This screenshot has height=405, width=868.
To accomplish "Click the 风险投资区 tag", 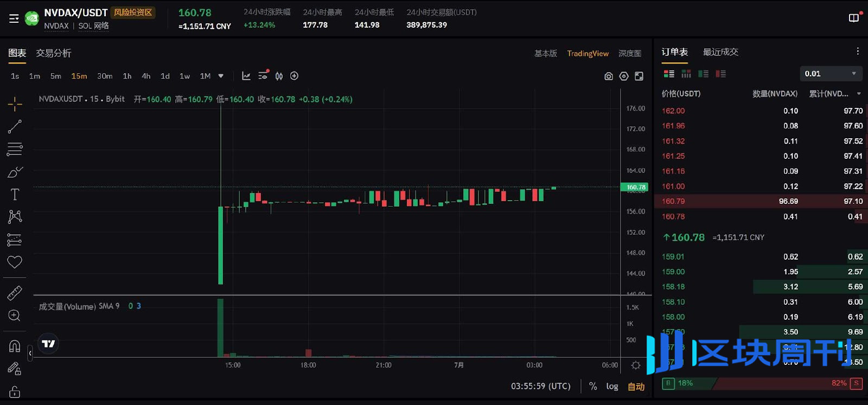I will [x=133, y=12].
